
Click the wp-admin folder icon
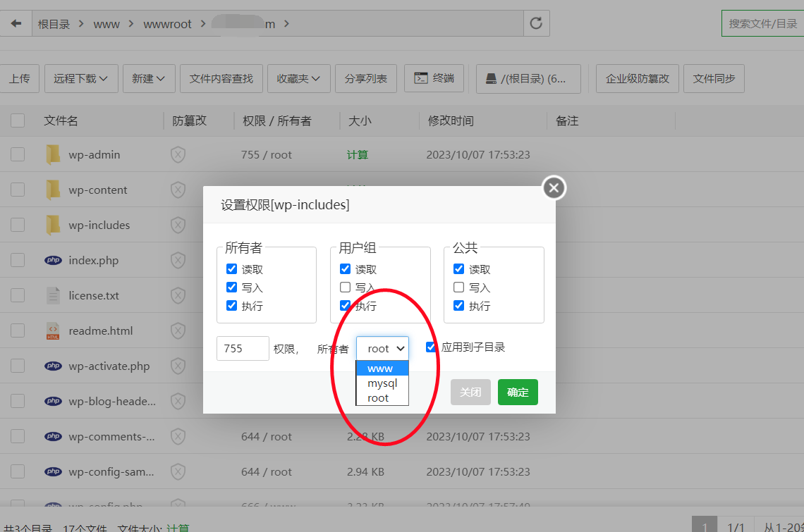pyautogui.click(x=53, y=154)
